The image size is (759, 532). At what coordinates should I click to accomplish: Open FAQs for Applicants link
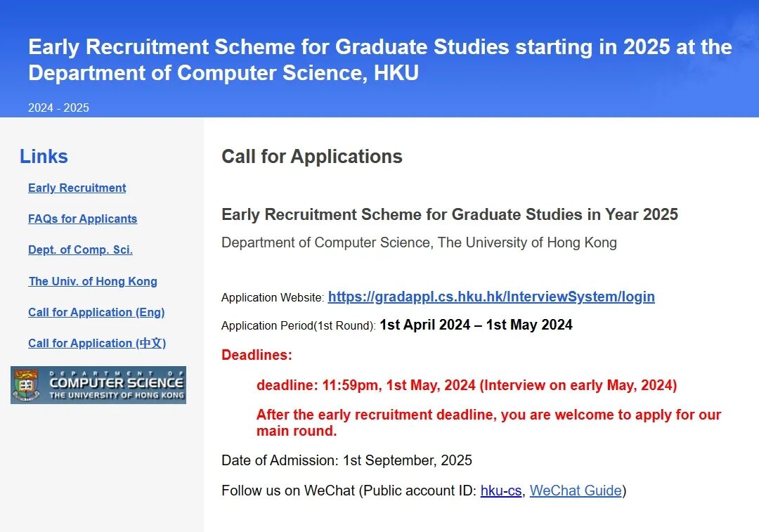(82, 219)
